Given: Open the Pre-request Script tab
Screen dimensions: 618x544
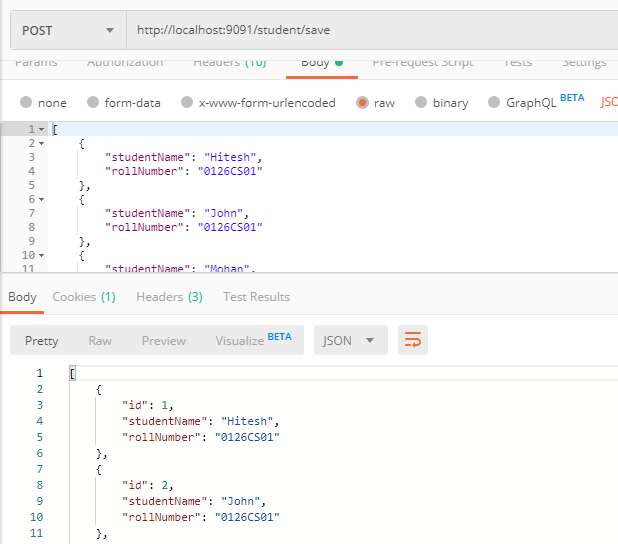Looking at the screenshot, I should coord(422,63).
